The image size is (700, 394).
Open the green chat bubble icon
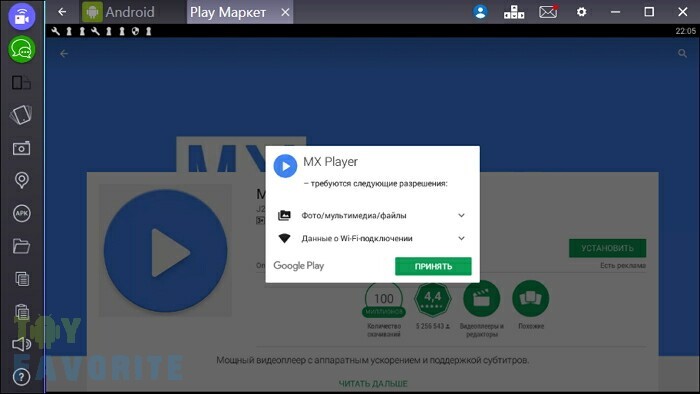click(21, 50)
